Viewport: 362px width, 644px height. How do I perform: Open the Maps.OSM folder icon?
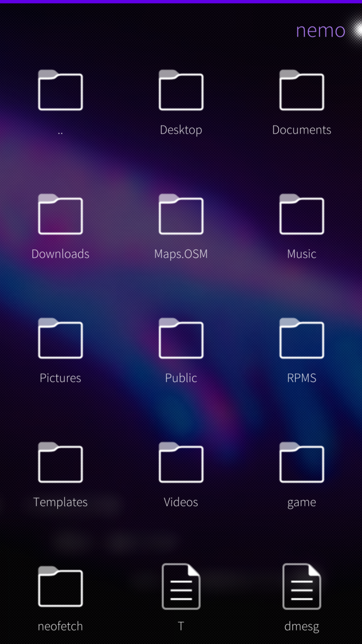pos(181,215)
